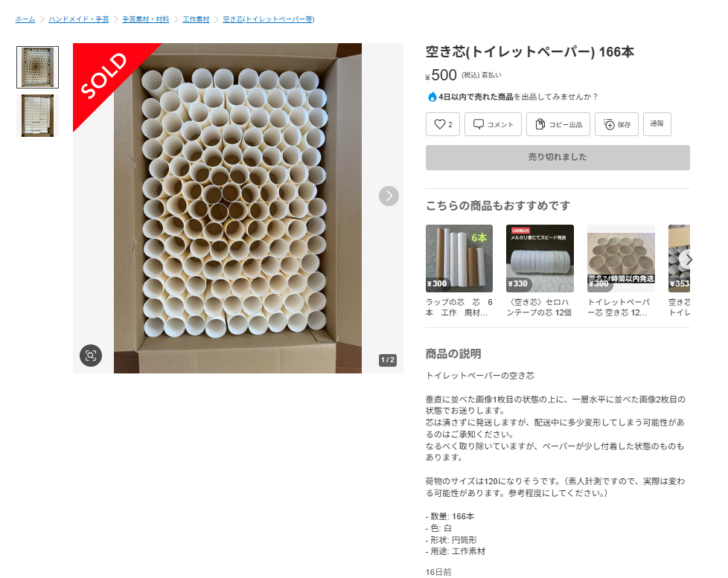Open the ラップの芯 6本 recommended item
This screenshot has width=728, height=578.
[459, 272]
